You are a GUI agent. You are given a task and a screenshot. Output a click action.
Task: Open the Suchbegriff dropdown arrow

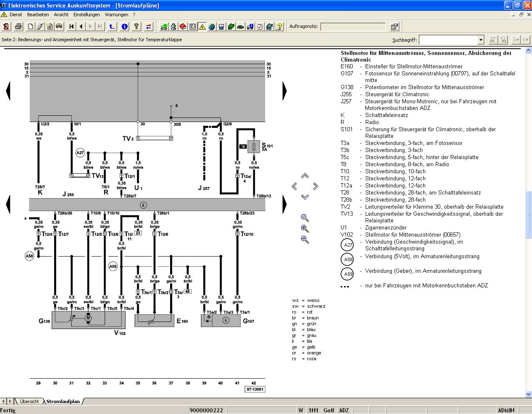(481, 40)
